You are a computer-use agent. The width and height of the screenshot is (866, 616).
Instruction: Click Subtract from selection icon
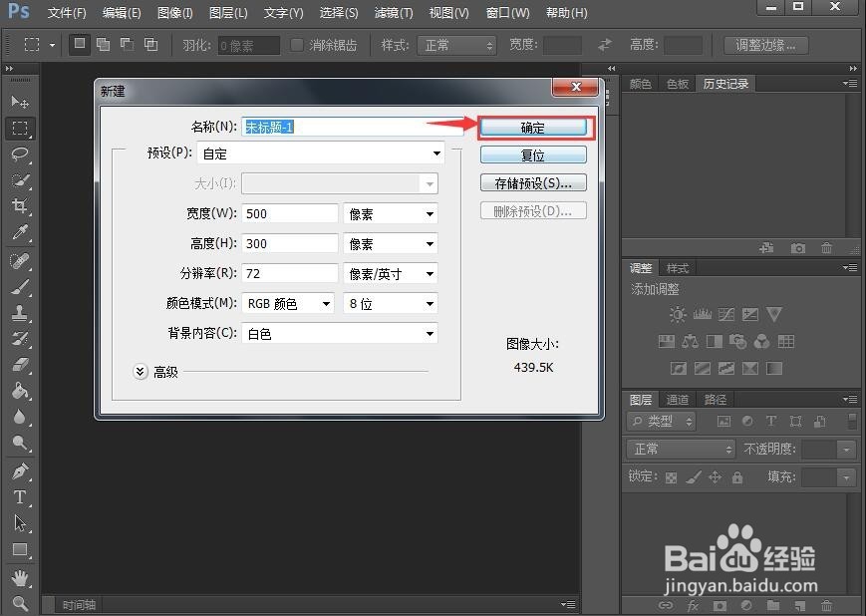tap(127, 44)
